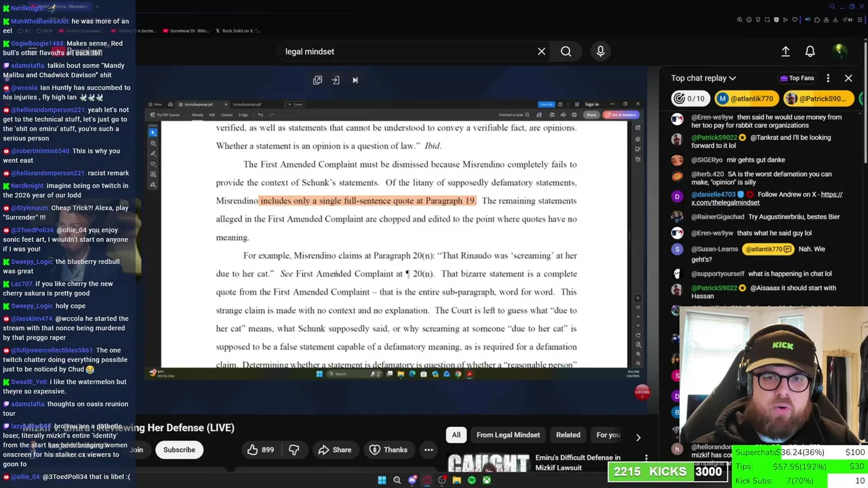The width and height of the screenshot is (868, 488).
Task: Click the exit-arrow icon above video
Action: (336, 80)
